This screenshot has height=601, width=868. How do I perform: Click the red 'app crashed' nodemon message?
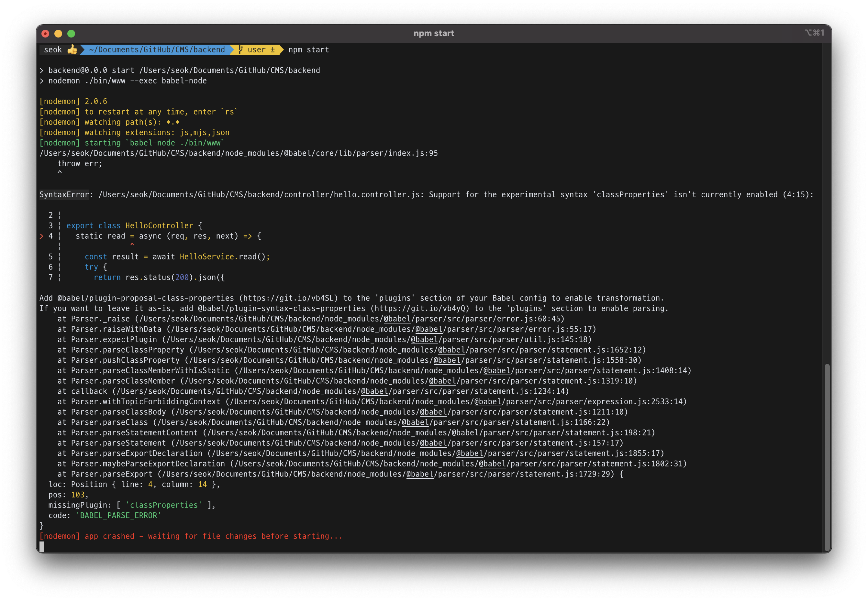click(191, 536)
